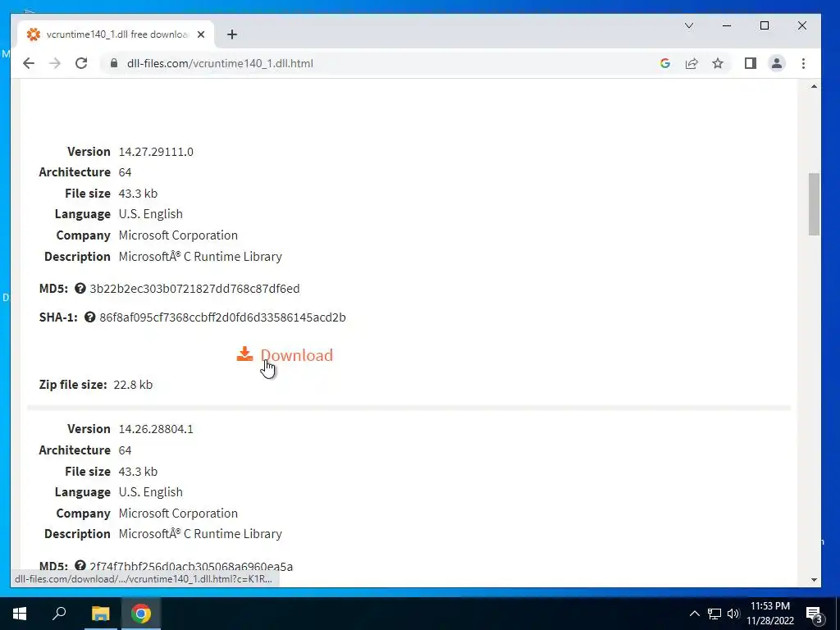The image size is (840, 630).
Task: Click the Chrome icon in the taskbar
Action: click(x=141, y=614)
